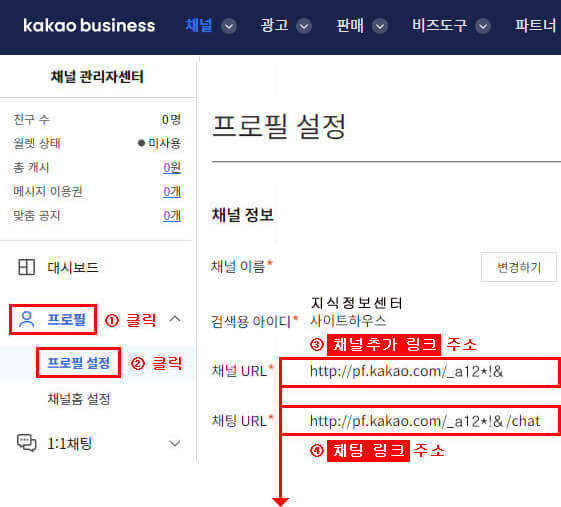Go to 대시보드 in sidebar
The width and height of the screenshot is (561, 507).
click(x=73, y=267)
